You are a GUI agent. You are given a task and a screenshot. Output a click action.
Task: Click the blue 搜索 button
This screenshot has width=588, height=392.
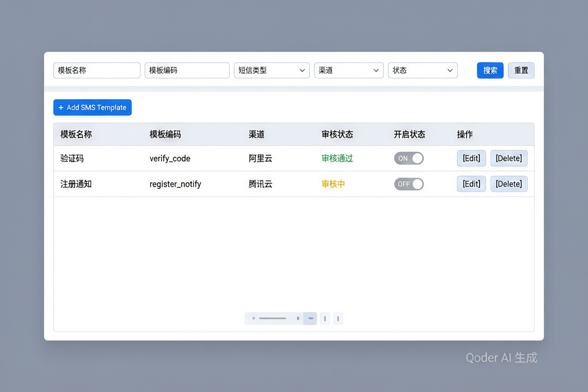pos(490,70)
